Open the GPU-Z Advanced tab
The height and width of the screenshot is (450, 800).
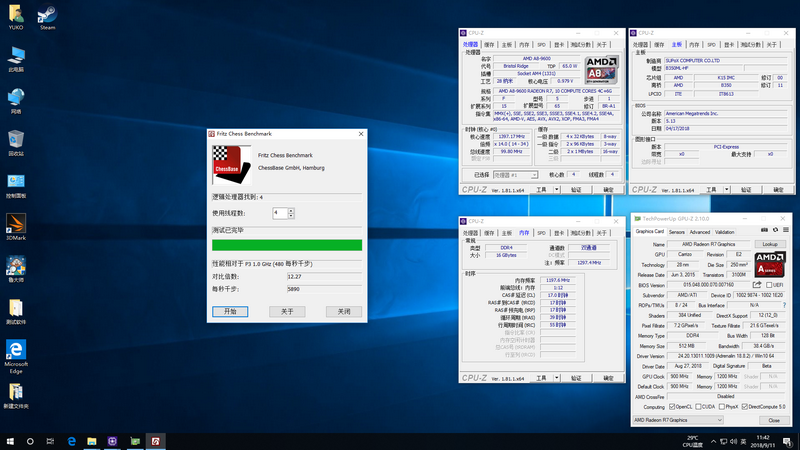click(699, 232)
